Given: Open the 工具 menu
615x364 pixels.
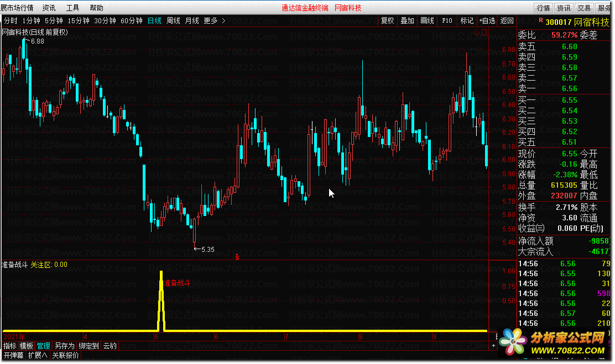Looking at the screenshot, I should click(x=72, y=8).
